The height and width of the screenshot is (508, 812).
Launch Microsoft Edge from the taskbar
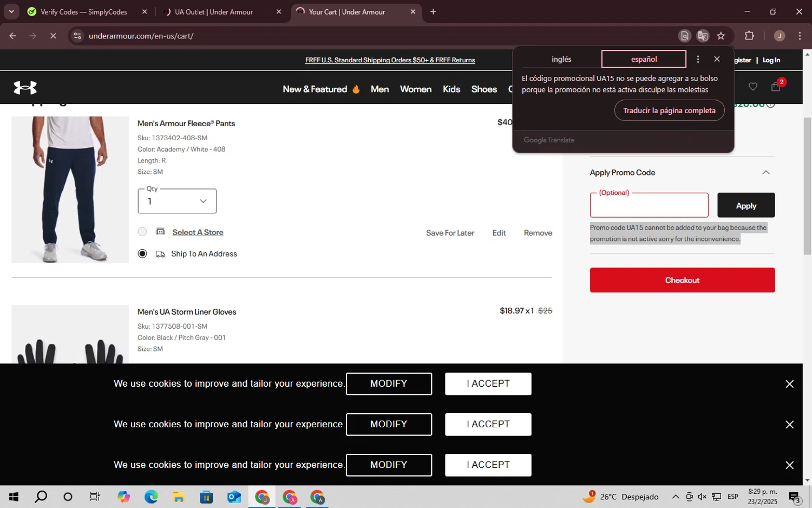pyautogui.click(x=151, y=497)
